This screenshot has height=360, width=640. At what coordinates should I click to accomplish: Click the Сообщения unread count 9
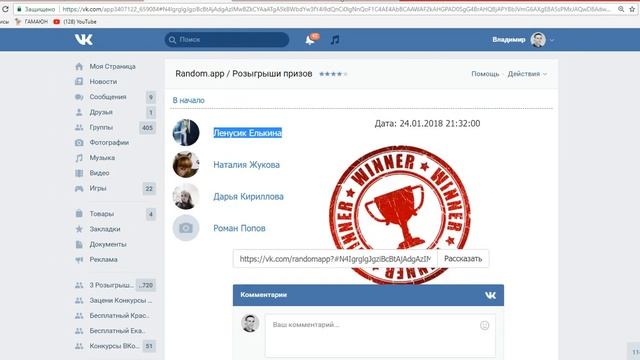151,97
